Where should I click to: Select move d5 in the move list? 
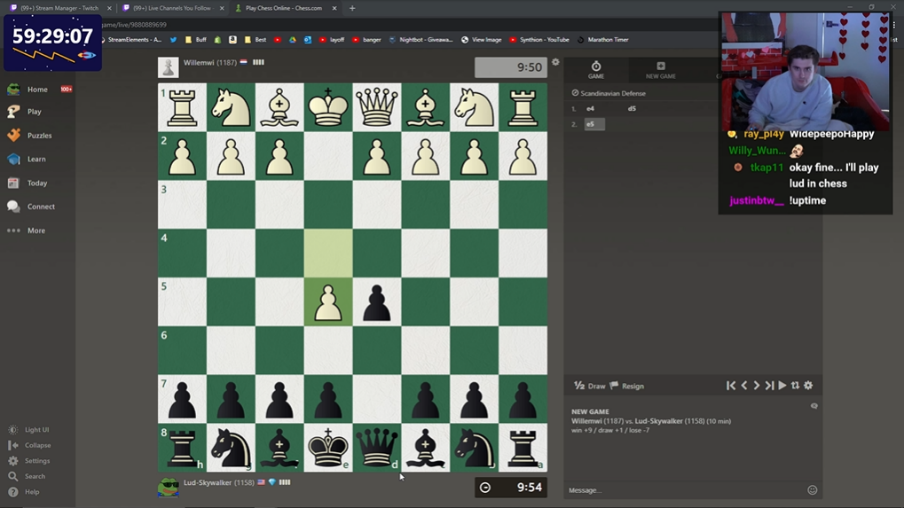(632, 108)
